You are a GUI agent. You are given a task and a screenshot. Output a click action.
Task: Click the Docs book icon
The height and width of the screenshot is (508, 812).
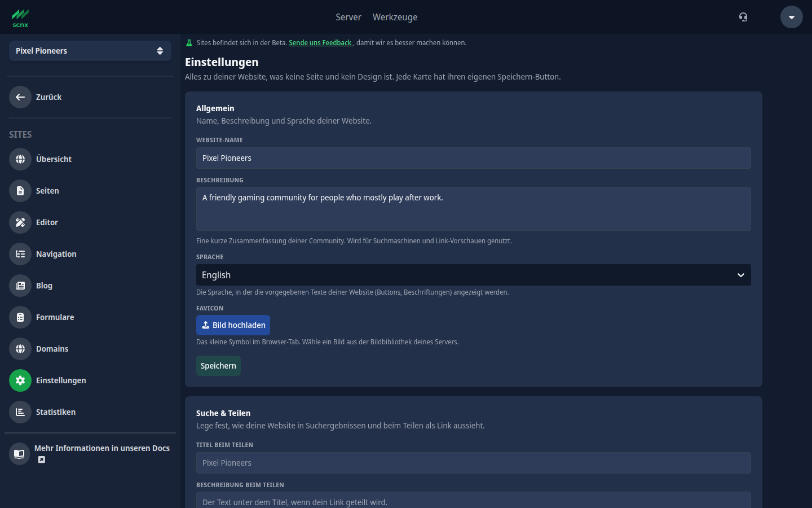click(19, 454)
